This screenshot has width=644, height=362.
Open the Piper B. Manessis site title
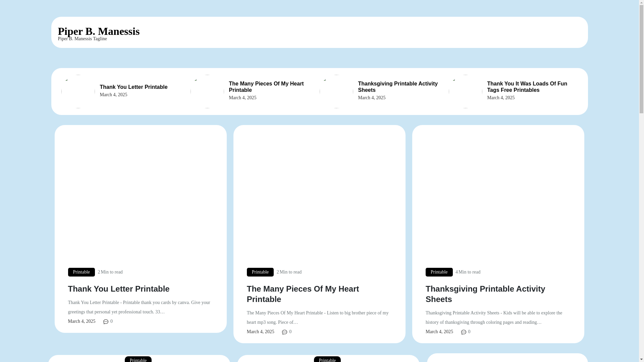pos(99,31)
